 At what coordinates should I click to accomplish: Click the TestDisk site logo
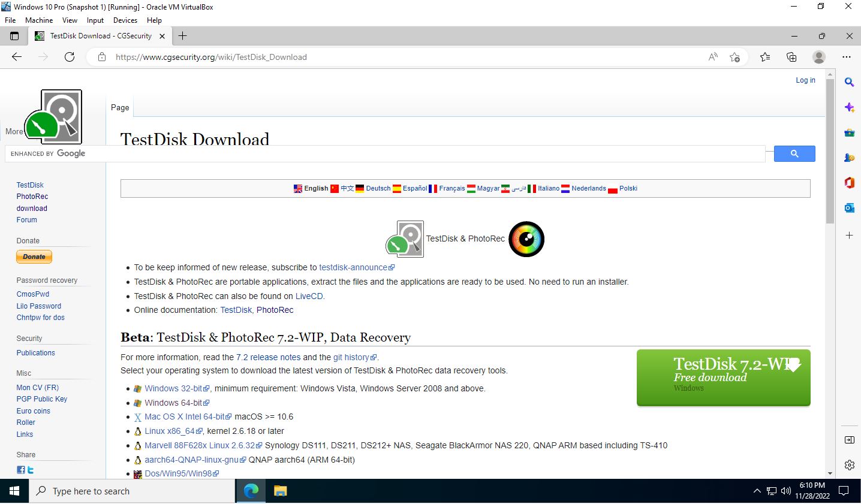[53, 117]
